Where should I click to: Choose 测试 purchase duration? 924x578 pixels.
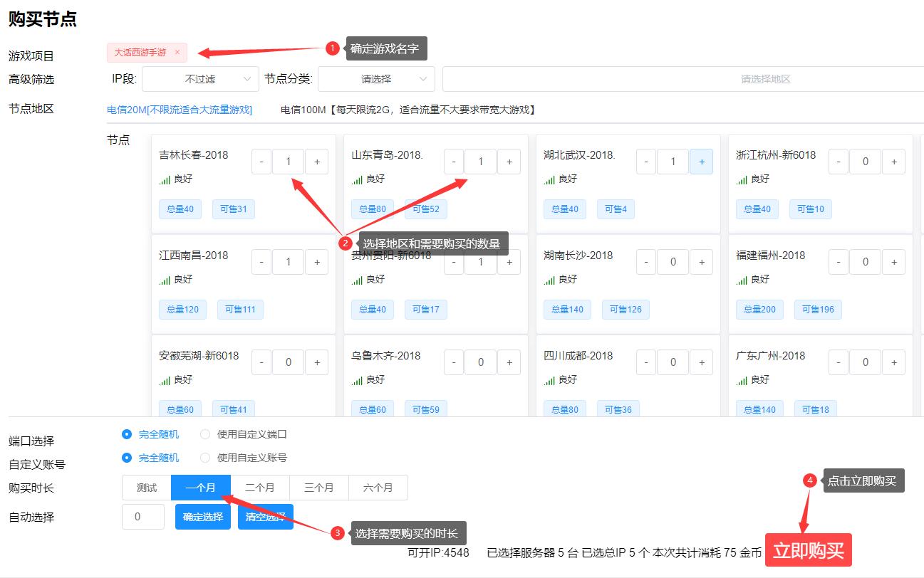coord(147,488)
